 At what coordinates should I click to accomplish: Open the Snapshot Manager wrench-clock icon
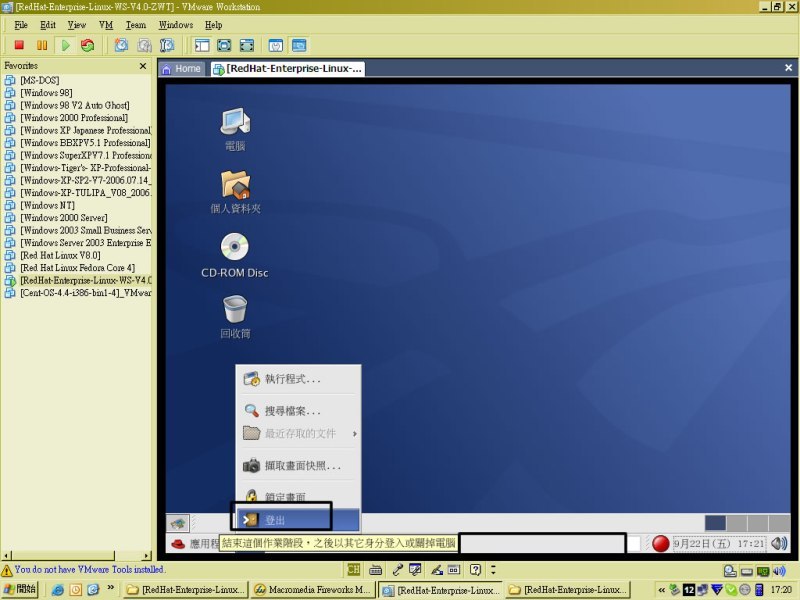pos(167,45)
